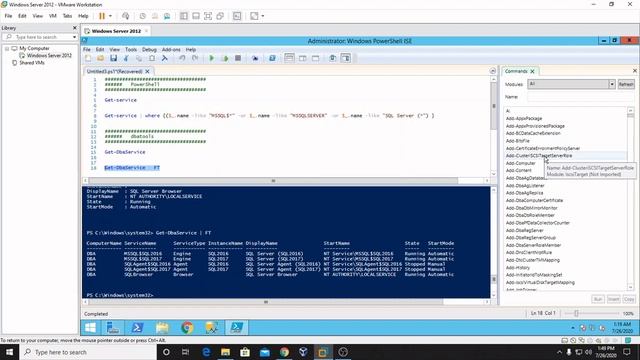Open the Modules combo box dropdown
The width and height of the screenshot is (640, 360).
(x=612, y=84)
